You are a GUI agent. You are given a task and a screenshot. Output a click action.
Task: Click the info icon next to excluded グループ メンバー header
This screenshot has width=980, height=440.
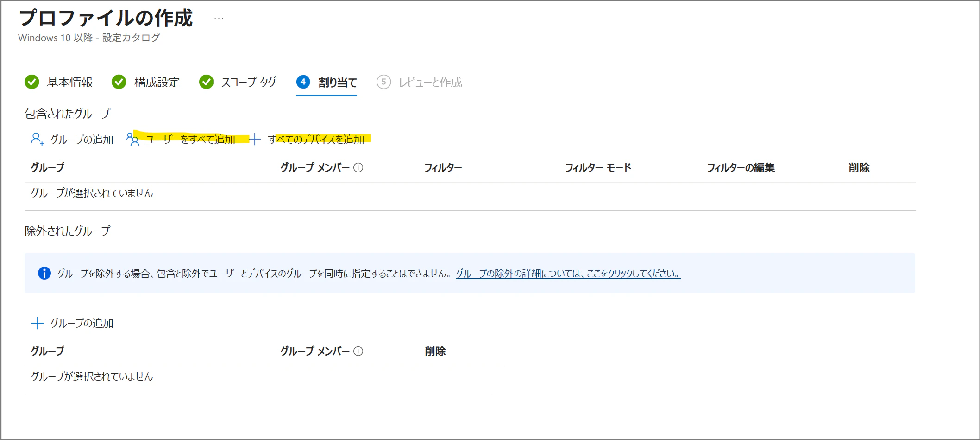358,351
